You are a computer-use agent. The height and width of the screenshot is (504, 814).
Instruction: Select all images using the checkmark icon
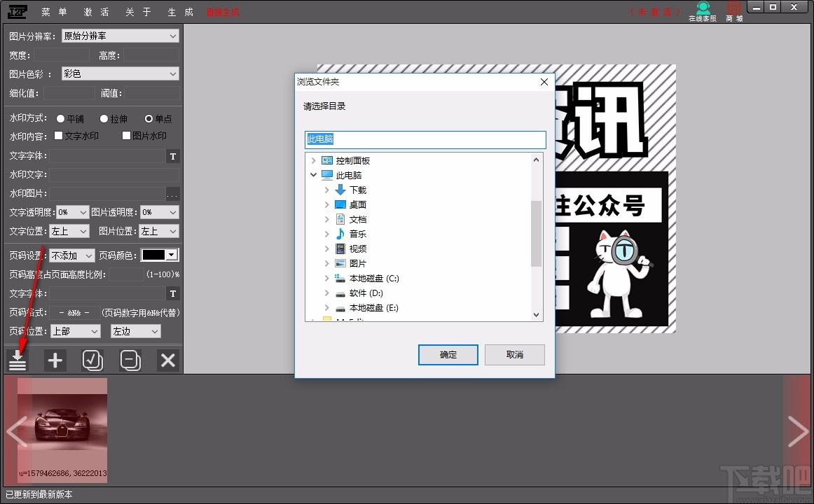point(92,360)
